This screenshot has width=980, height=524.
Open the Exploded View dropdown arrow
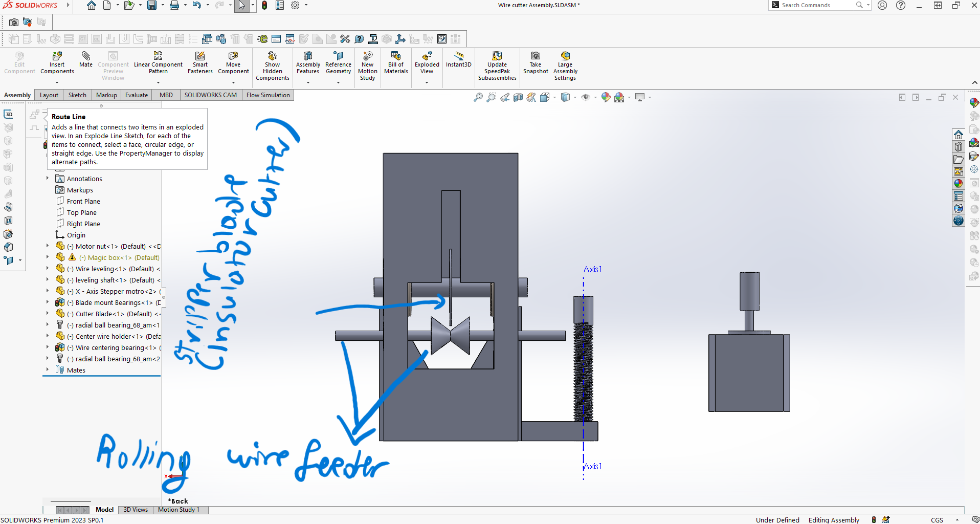click(427, 82)
